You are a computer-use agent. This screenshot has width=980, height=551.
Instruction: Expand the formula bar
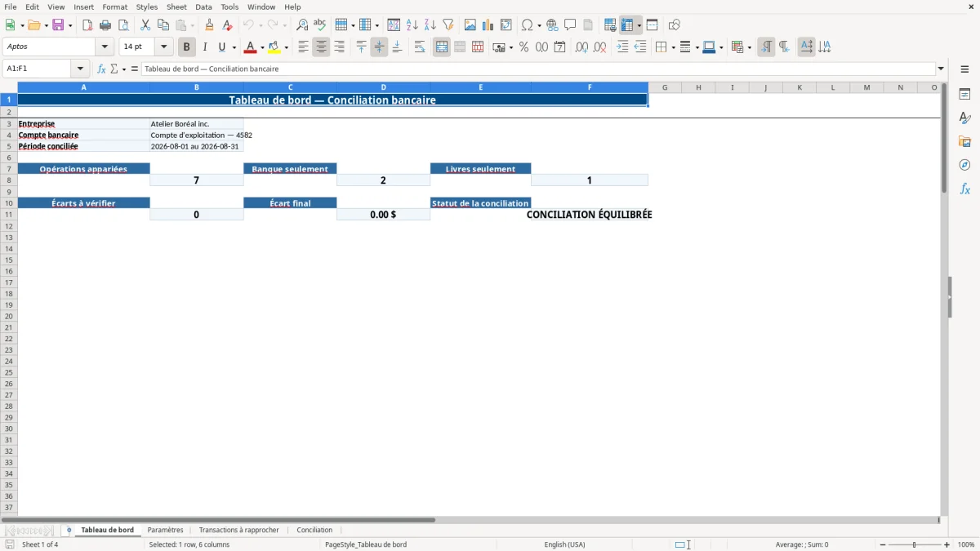[941, 69]
